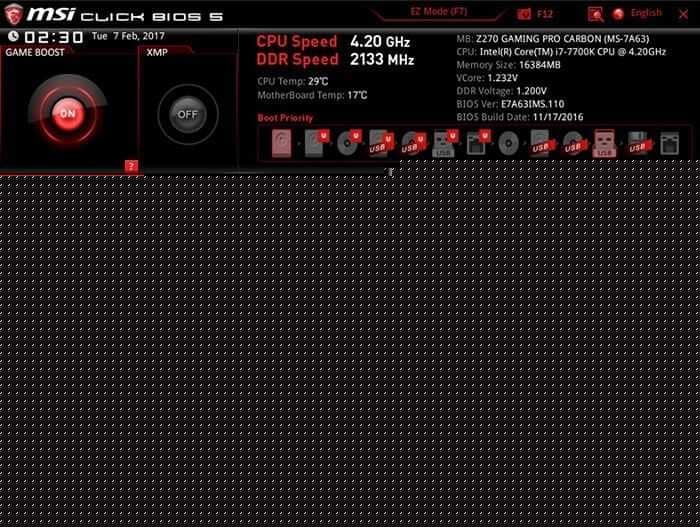Select the UEFI CD/DVD boot device

349,143
